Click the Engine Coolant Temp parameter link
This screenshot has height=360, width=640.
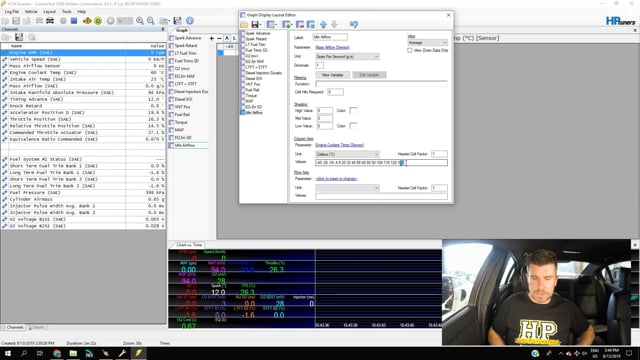pos(340,145)
